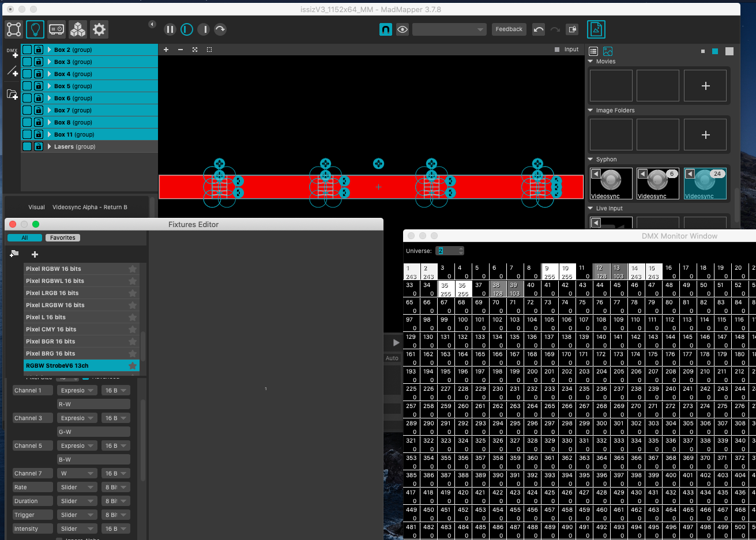Viewport: 756px width, 540px height.
Task: Switch to Favorites tab in Fixtures Editor
Action: point(63,237)
